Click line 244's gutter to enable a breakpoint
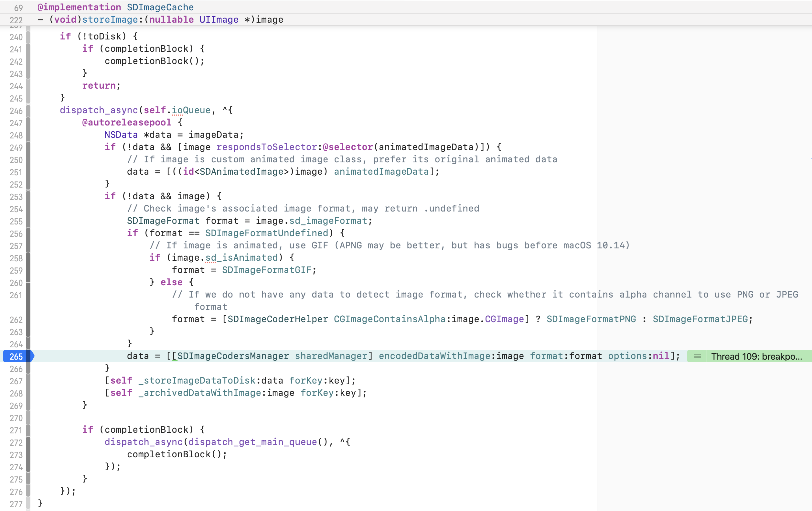812x511 pixels. click(16, 86)
